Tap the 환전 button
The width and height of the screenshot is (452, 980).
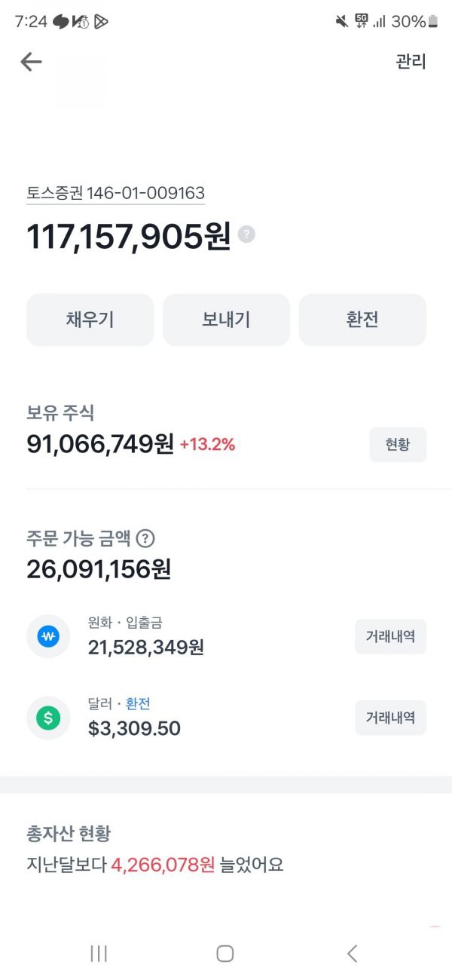(x=362, y=320)
